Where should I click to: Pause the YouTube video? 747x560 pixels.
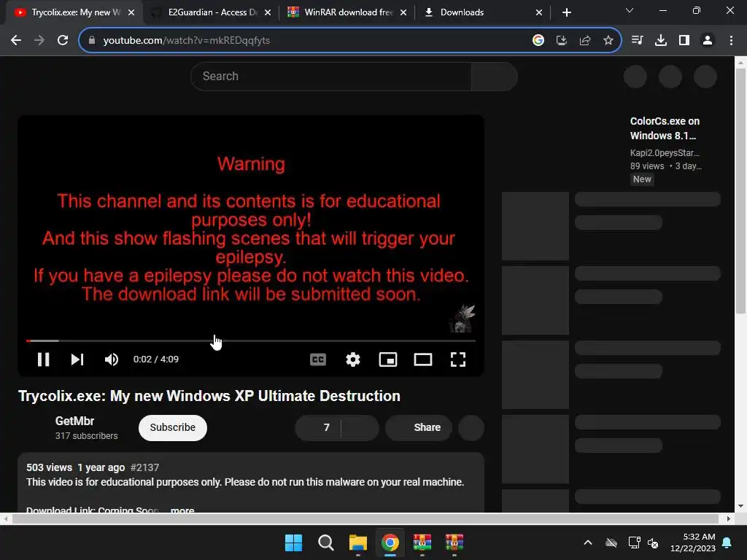click(43, 359)
